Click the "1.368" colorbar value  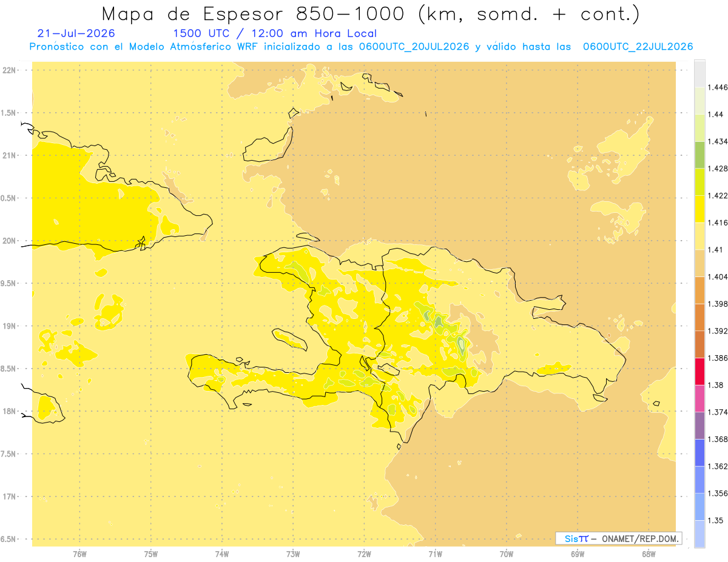717,440
